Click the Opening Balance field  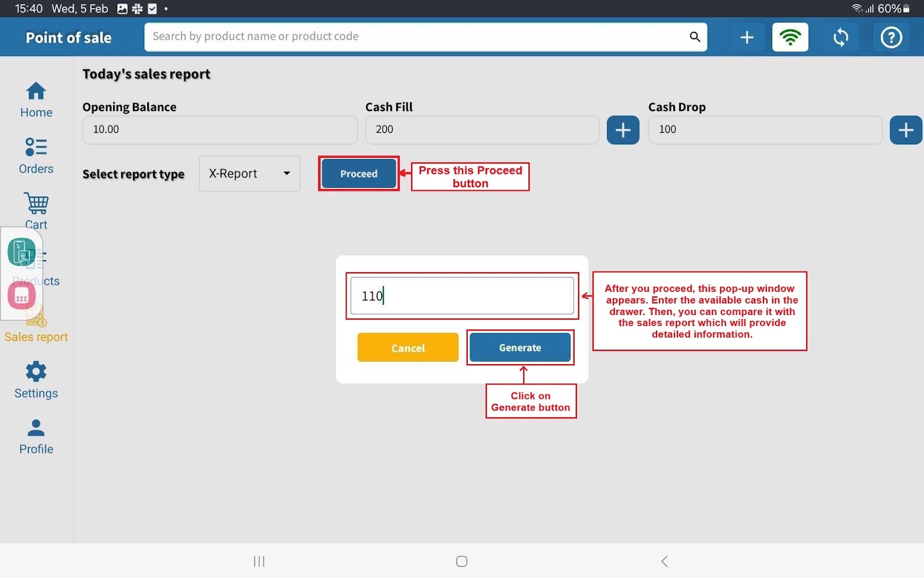(x=219, y=130)
